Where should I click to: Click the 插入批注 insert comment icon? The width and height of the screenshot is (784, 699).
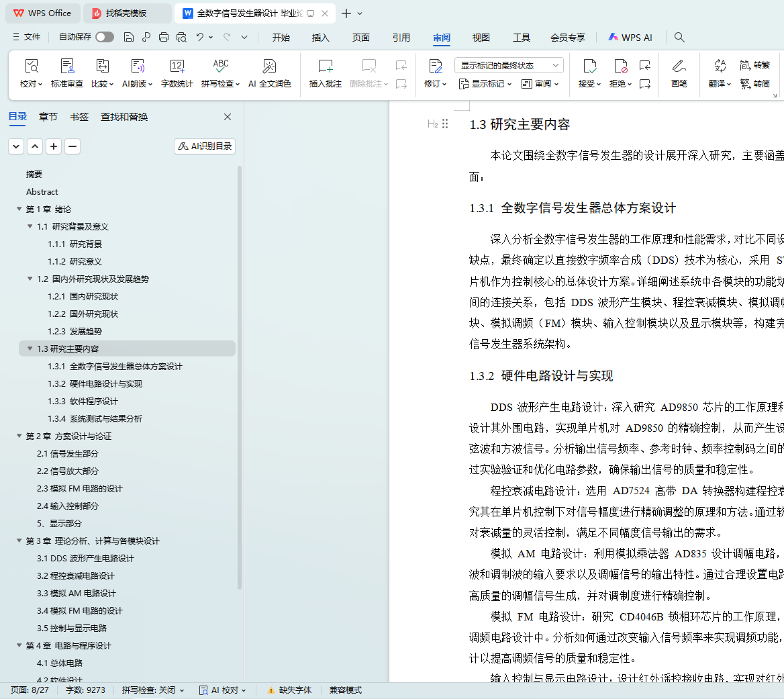pyautogui.click(x=325, y=66)
